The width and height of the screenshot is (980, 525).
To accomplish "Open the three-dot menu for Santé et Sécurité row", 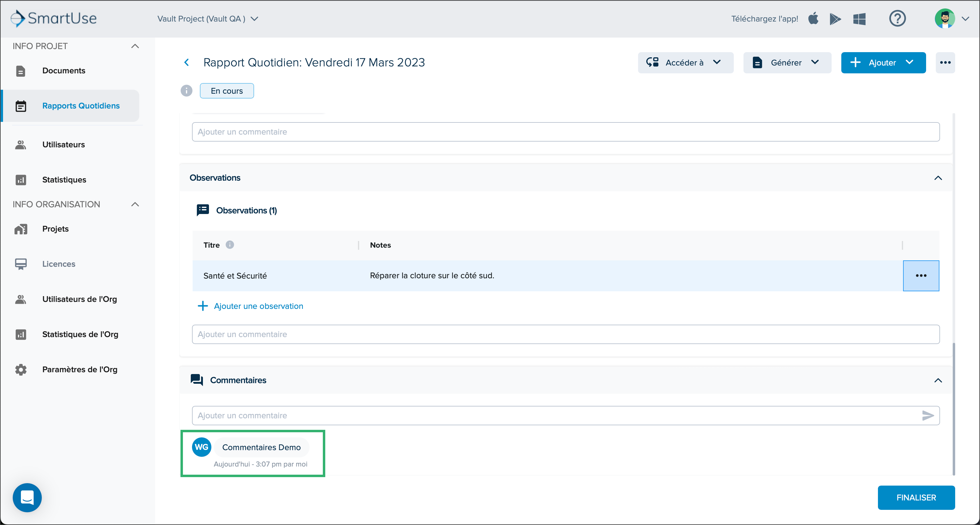I will tap(921, 276).
